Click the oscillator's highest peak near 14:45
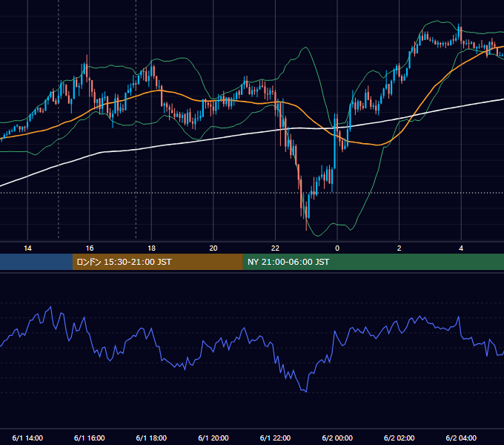Viewport: 504px width, 445px height. click(50, 307)
